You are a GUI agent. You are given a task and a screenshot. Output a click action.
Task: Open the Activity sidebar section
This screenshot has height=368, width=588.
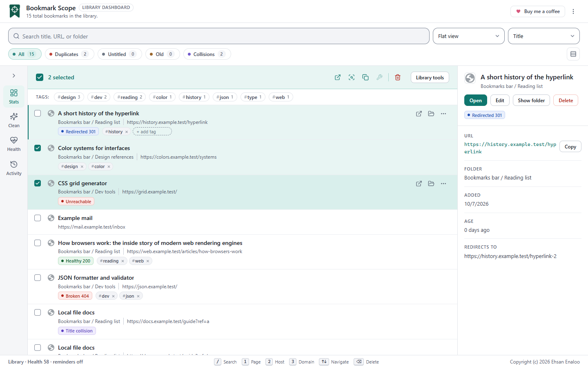click(x=14, y=168)
